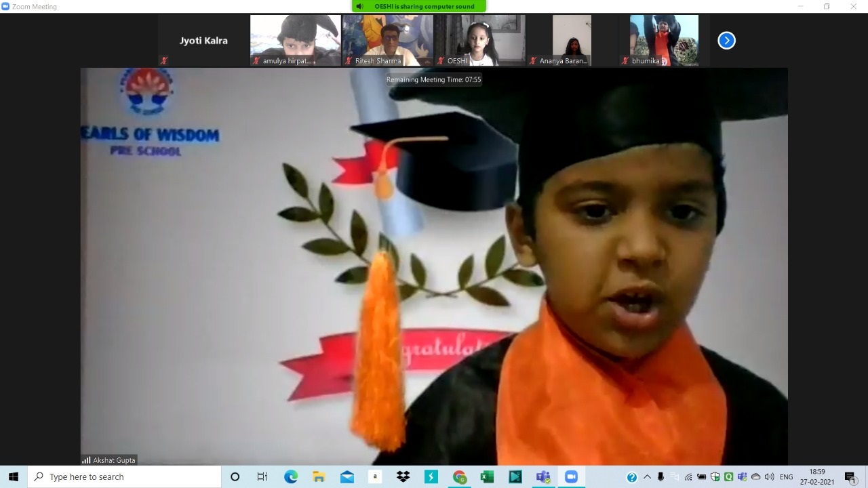Viewport: 868px width, 488px height.
Task: Select OESHI participant video thumbnail
Action: 480,41
